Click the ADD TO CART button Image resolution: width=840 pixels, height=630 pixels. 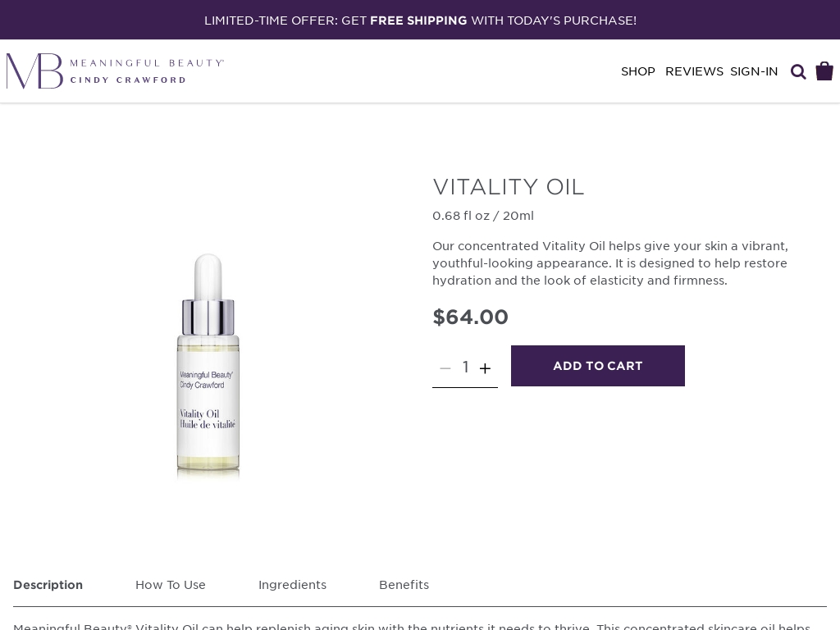pos(598,366)
